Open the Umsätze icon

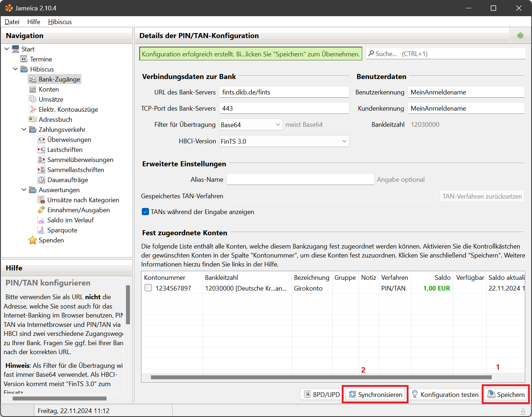pyautogui.click(x=33, y=99)
